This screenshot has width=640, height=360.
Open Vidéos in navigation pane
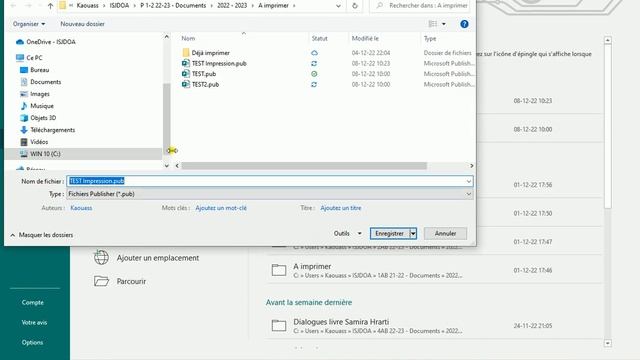(x=34, y=142)
